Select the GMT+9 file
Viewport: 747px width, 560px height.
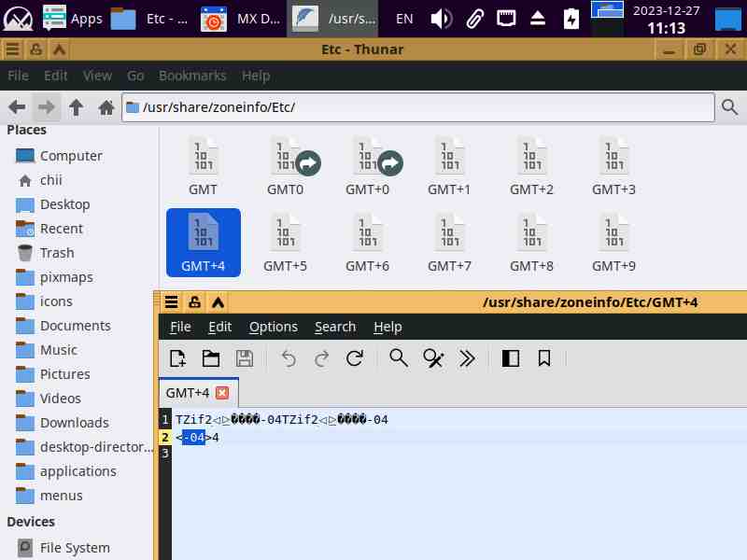point(613,243)
